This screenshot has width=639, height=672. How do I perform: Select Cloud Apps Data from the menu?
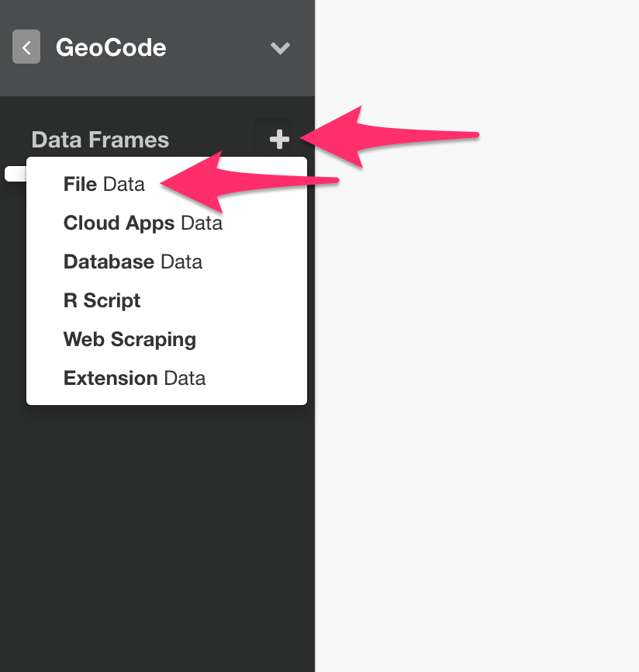coord(143,223)
